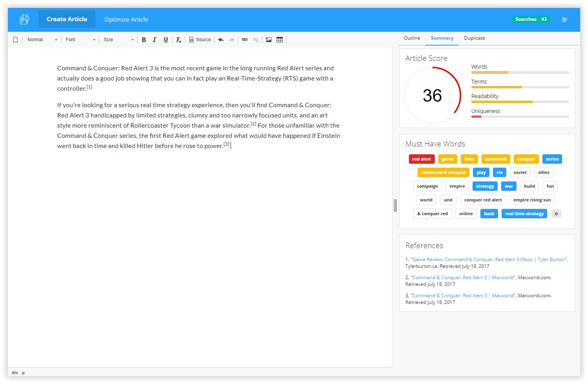The width and height of the screenshot is (588, 384).
Task: Click the 'conquer' keyword tag
Action: coord(526,159)
